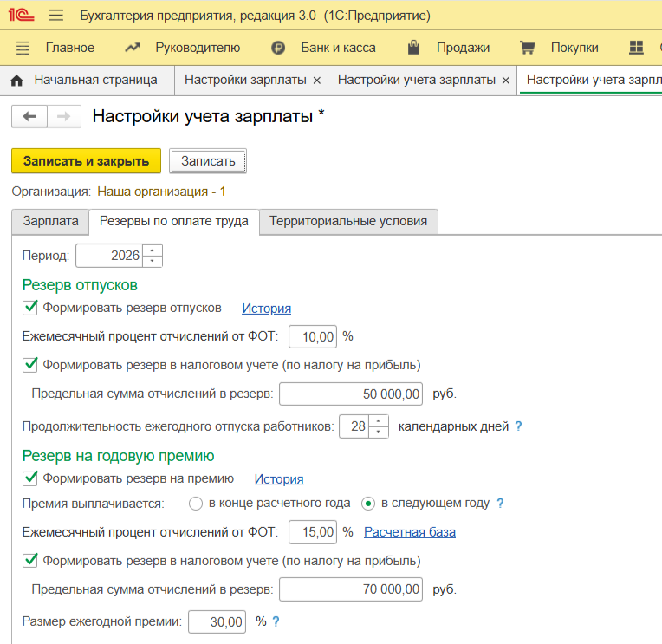This screenshot has width=662, height=644.
Task: Click Записать и закрыть button
Action: click(86, 161)
